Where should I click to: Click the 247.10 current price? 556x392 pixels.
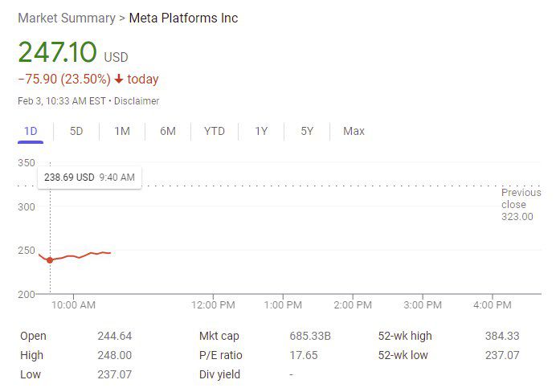pyautogui.click(x=57, y=52)
